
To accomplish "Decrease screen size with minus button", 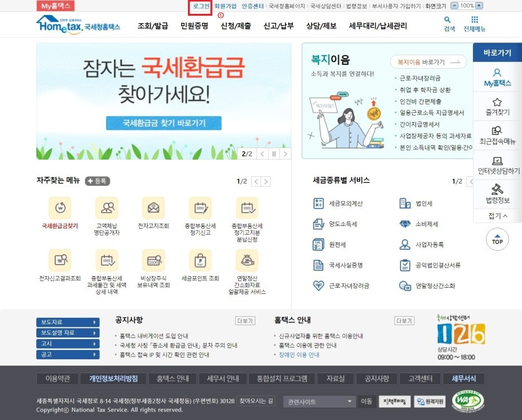I will [455, 6].
